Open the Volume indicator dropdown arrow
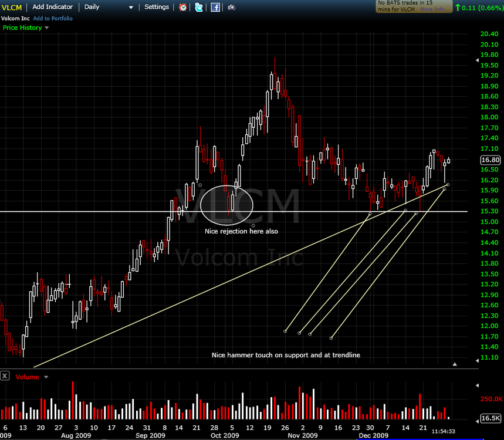Screen dimensions: 504x440 tap(46, 377)
